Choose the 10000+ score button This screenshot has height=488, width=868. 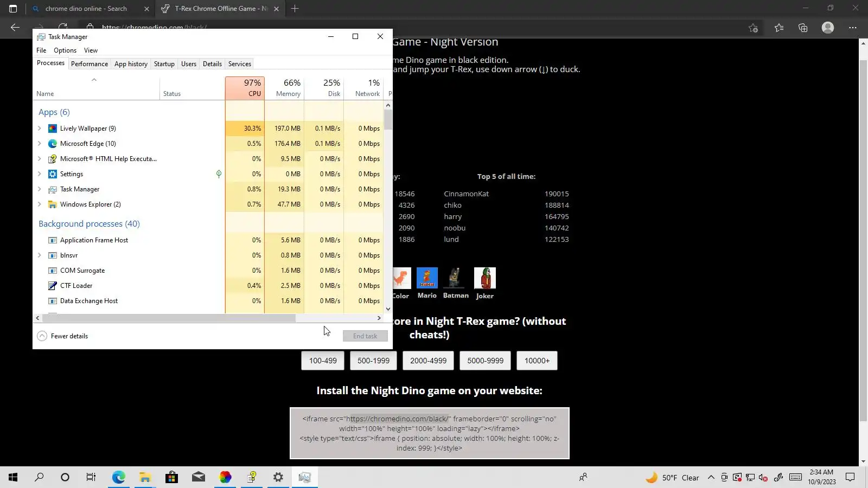point(537,361)
